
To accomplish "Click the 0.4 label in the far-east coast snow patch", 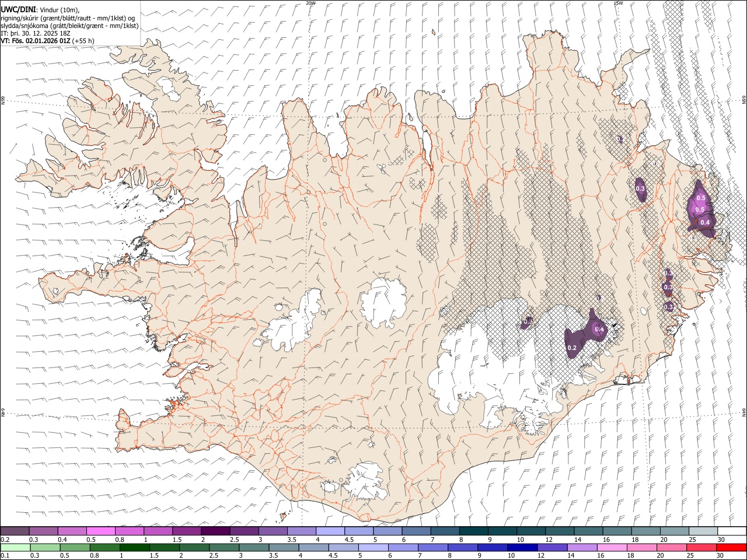I will tap(705, 222).
